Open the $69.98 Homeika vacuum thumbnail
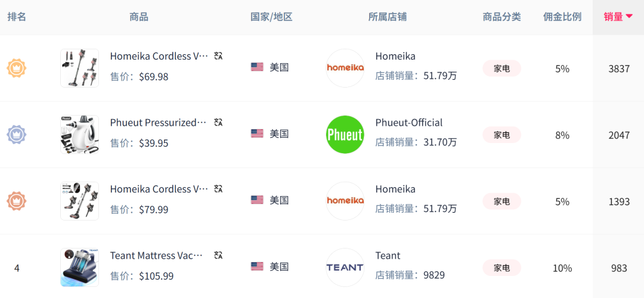The image size is (644, 298). click(x=79, y=68)
